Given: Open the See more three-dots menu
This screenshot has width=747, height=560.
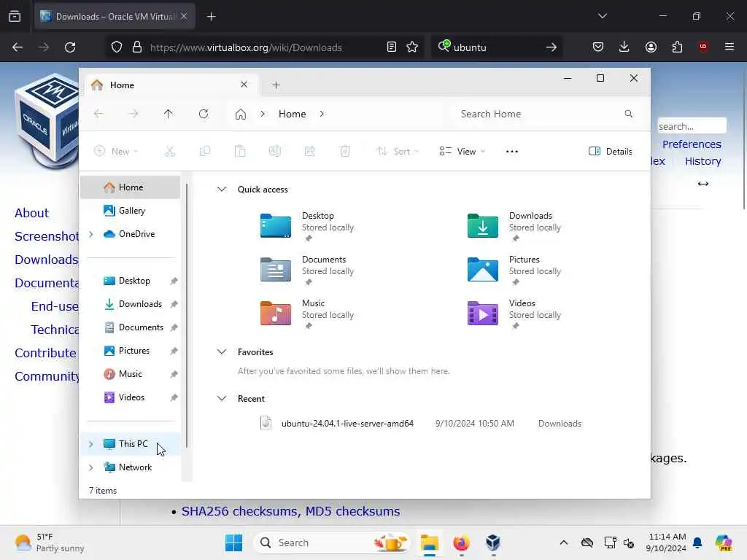Looking at the screenshot, I should pyautogui.click(x=511, y=152).
